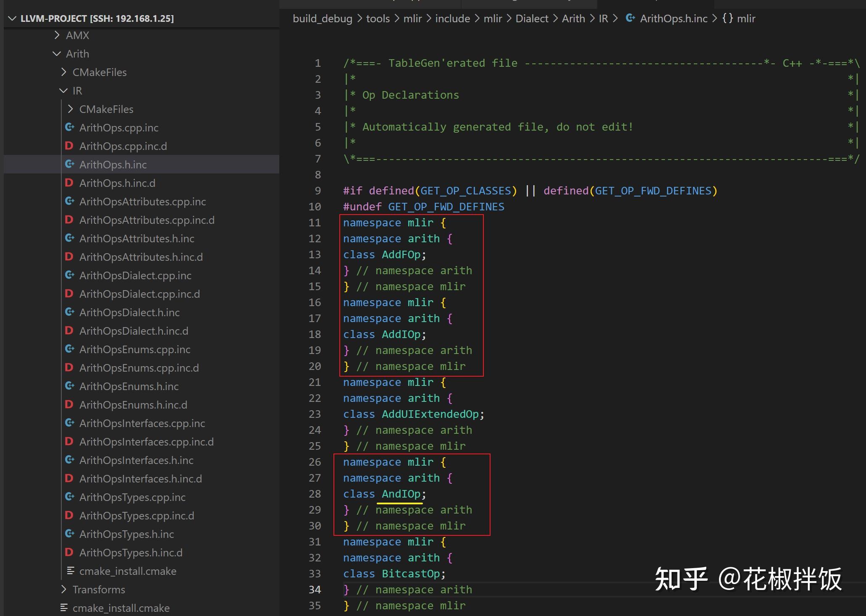
Task: Click GET_OP_CLASSES macro on line 9
Action: pos(466,191)
